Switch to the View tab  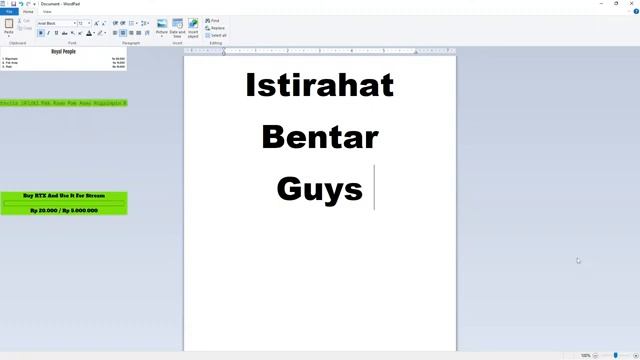[x=47, y=11]
